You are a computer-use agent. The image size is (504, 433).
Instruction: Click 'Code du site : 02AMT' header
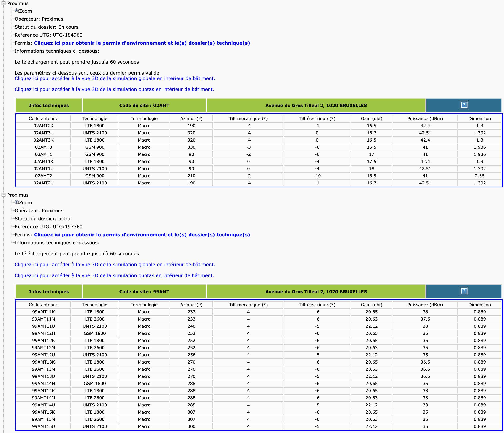[x=144, y=106]
